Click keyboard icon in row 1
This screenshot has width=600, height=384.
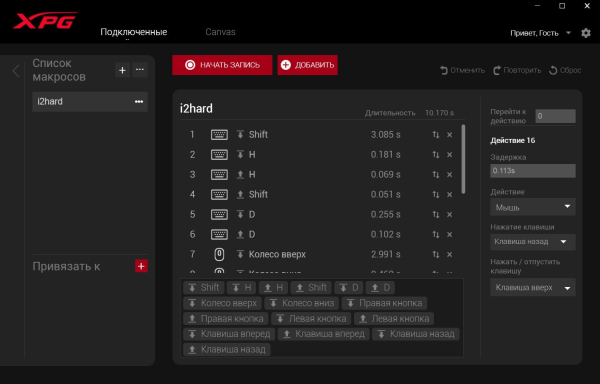click(219, 135)
